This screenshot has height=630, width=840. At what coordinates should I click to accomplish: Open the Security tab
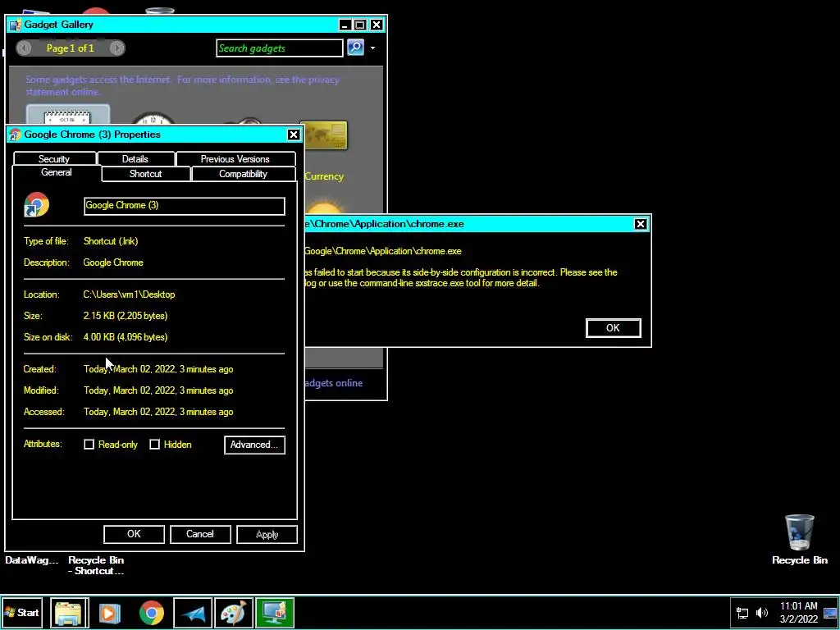coord(54,158)
